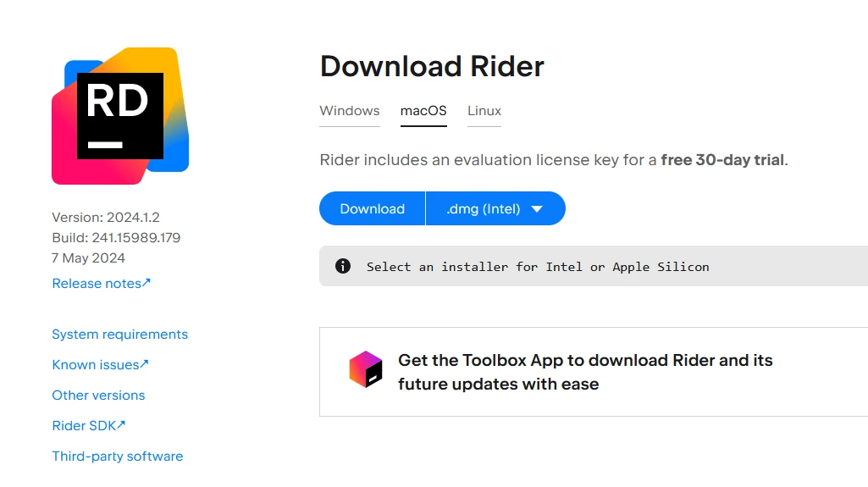Click the dropdown arrow beside .dmg (Intel)
Image resolution: width=868 pixels, height=487 pixels.
[537, 209]
